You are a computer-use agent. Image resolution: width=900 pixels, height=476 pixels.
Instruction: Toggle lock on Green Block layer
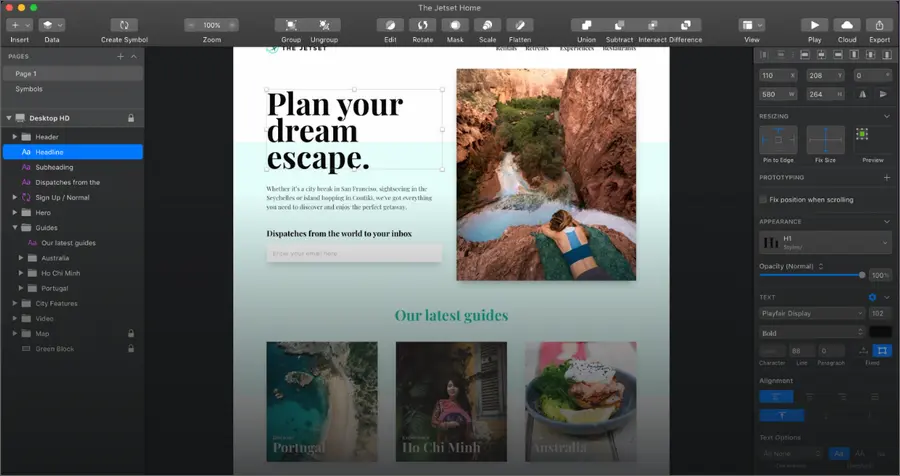pyautogui.click(x=131, y=349)
